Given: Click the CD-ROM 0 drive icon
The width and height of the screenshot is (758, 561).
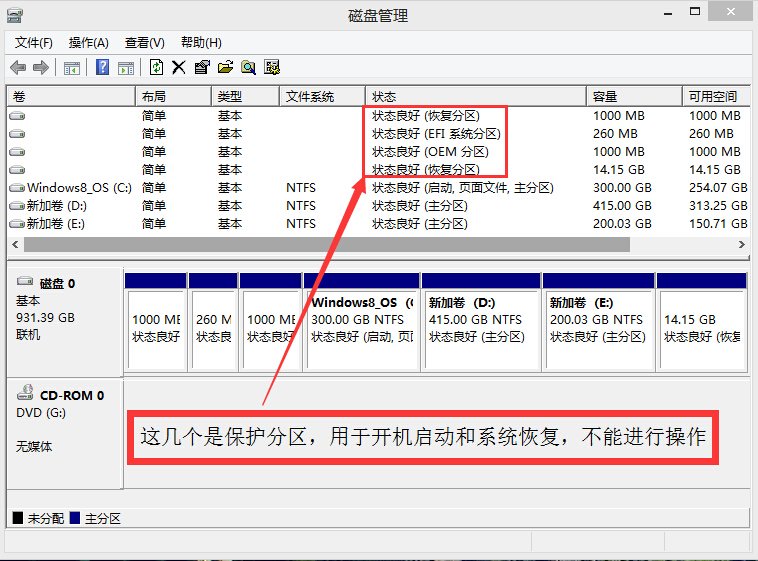Looking at the screenshot, I should pos(25,392).
